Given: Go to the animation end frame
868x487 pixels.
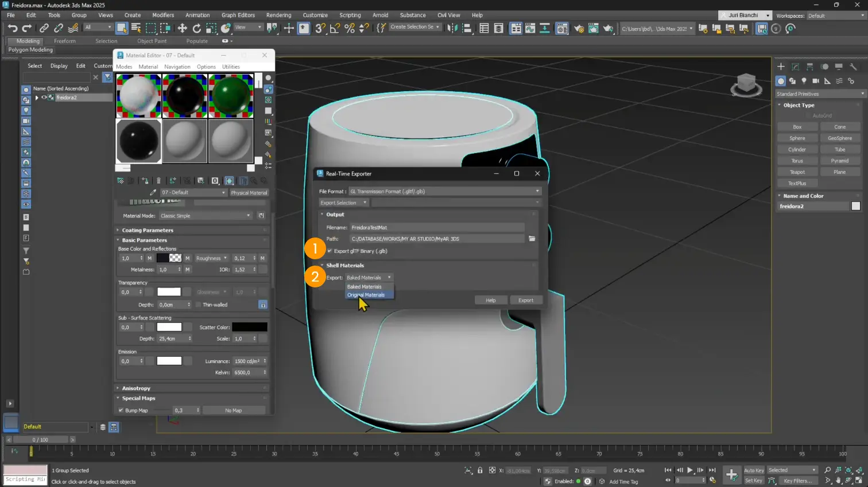Looking at the screenshot, I should (712, 470).
